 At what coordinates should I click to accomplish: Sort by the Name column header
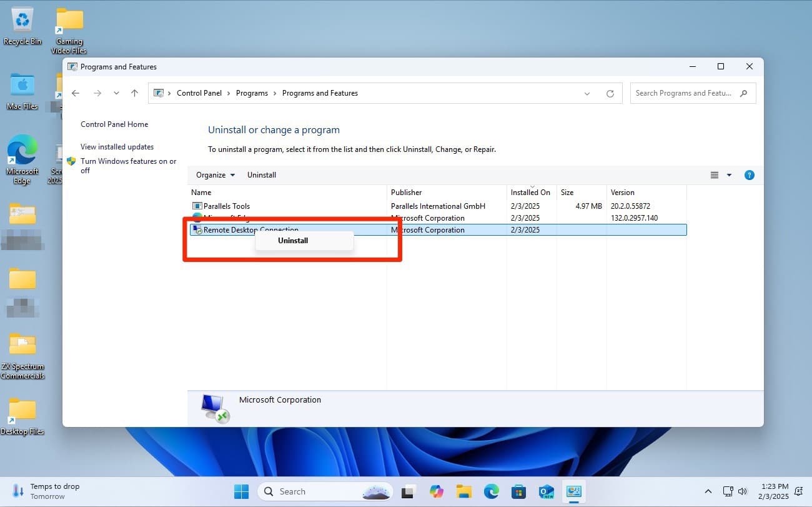288,193
